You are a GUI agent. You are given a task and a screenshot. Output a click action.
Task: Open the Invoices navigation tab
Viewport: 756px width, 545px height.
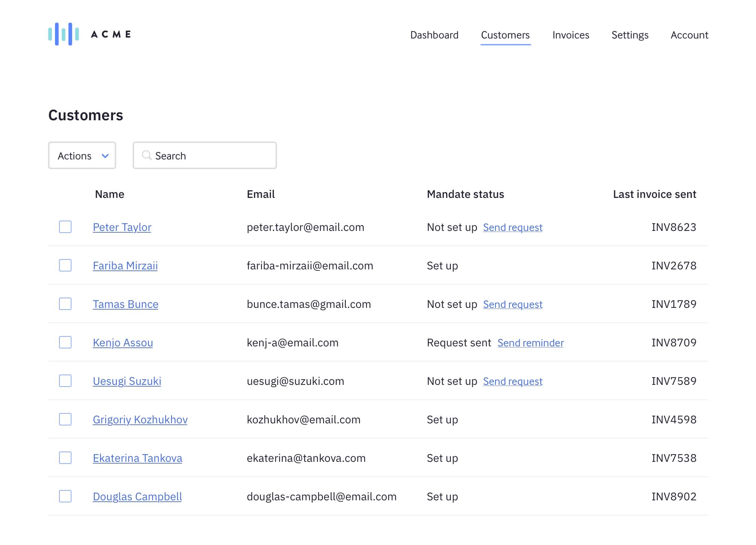coord(570,35)
